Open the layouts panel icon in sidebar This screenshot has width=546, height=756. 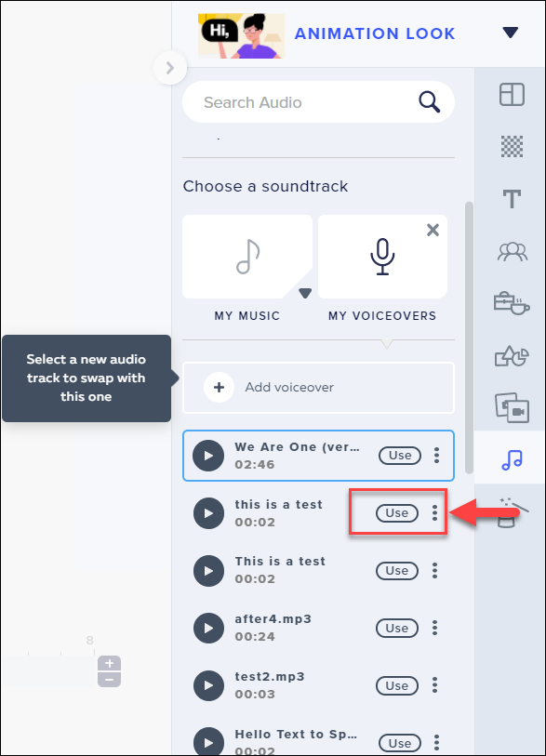point(512,94)
